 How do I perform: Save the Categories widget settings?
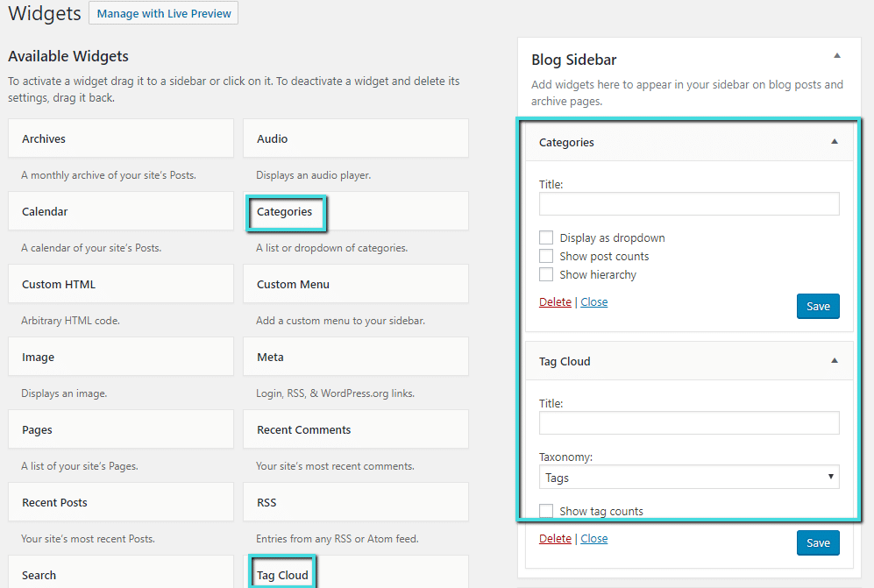click(817, 306)
